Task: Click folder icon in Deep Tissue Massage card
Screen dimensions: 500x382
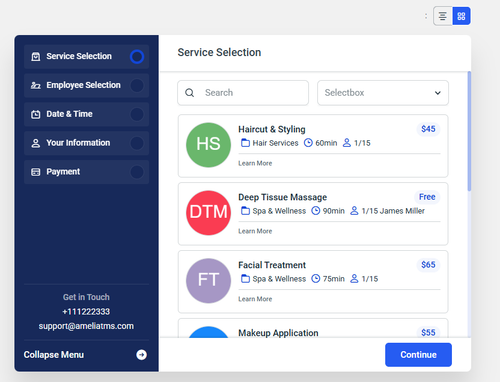Action: click(245, 211)
